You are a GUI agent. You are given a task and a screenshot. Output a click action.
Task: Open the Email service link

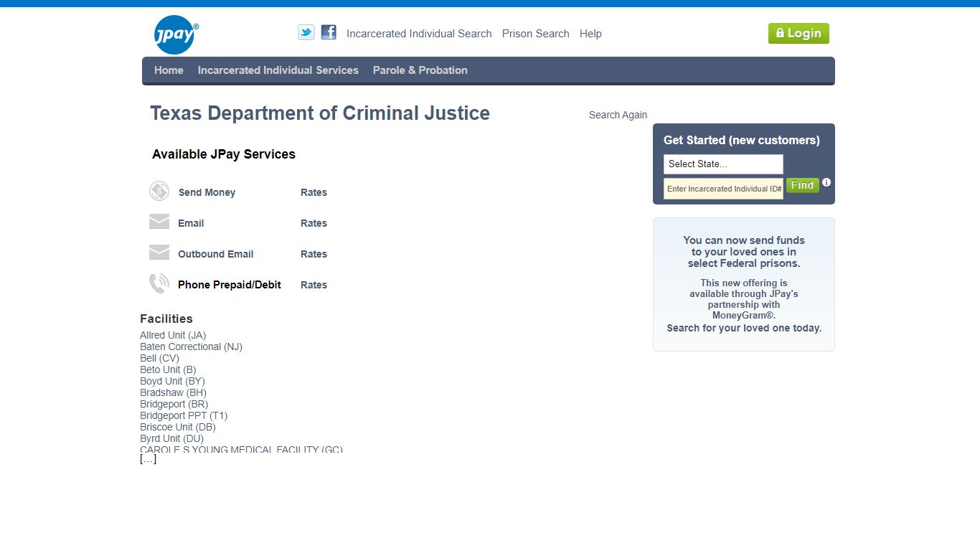[x=191, y=223]
